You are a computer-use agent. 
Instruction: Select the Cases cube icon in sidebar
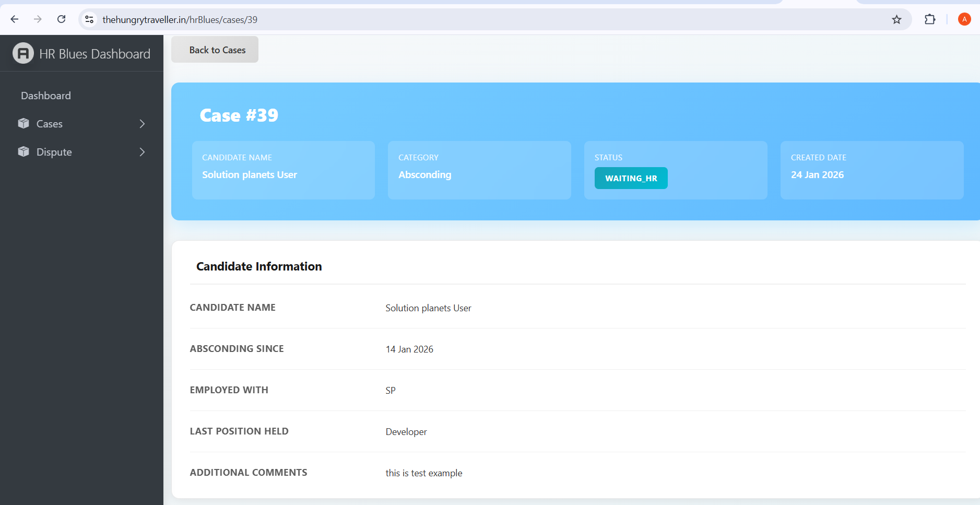pos(23,123)
